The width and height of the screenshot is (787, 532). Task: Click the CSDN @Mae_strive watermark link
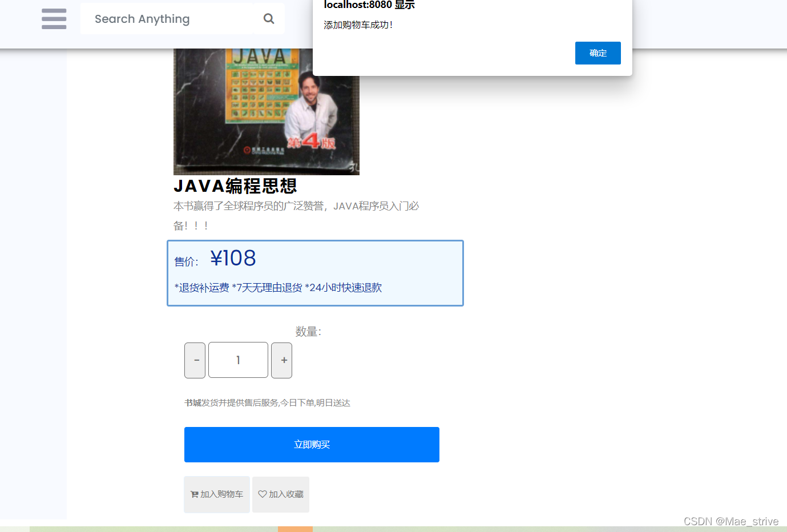pos(731,521)
